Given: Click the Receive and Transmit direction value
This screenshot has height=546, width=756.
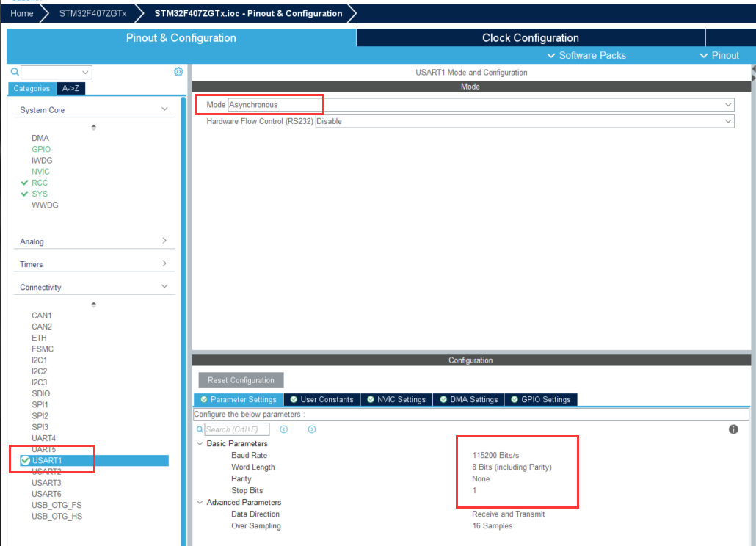Looking at the screenshot, I should 509,514.
